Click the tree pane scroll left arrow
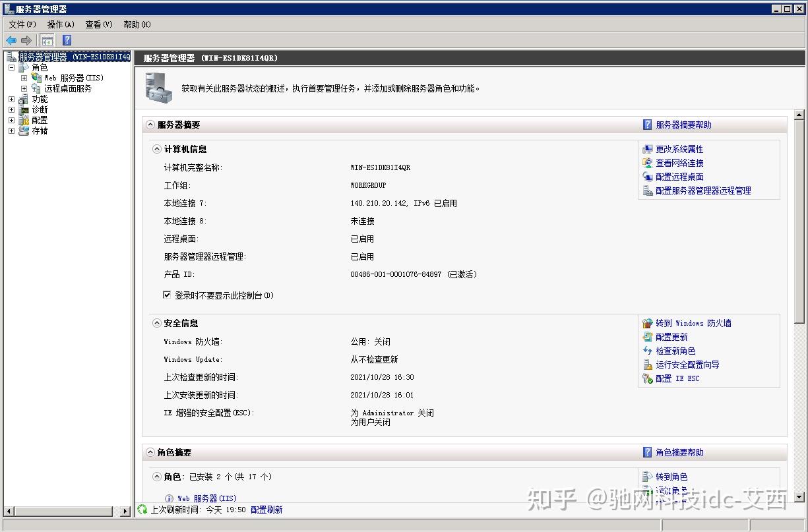The height and width of the screenshot is (532, 808). [9, 511]
